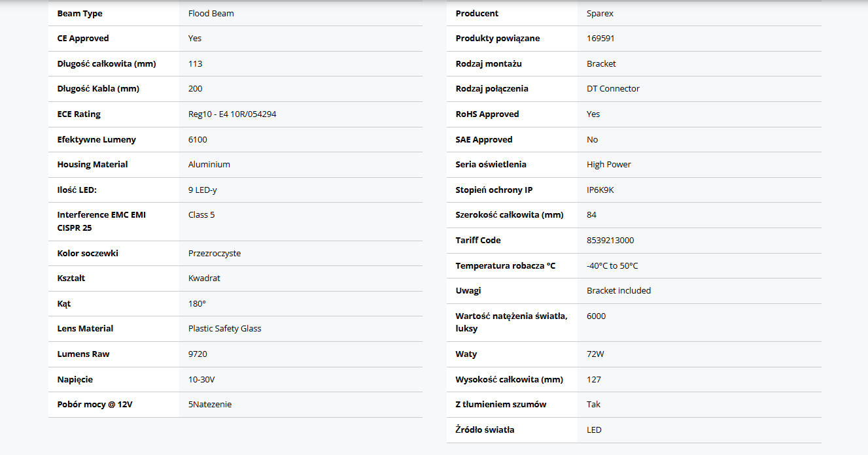Click the Lens Material value Plastic Safety Glass
This screenshot has width=868, height=455.
(x=224, y=329)
